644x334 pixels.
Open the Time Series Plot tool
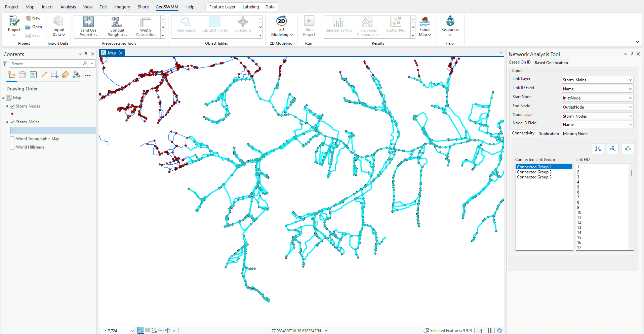click(338, 26)
